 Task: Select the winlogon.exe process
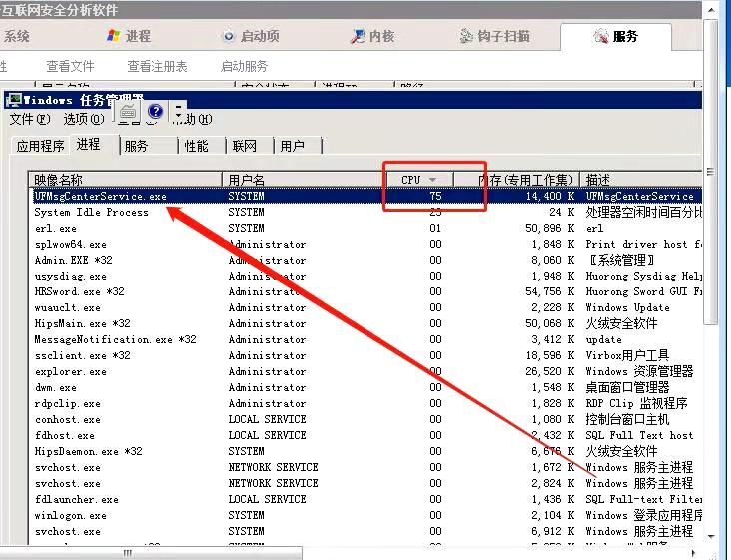[365, 515]
